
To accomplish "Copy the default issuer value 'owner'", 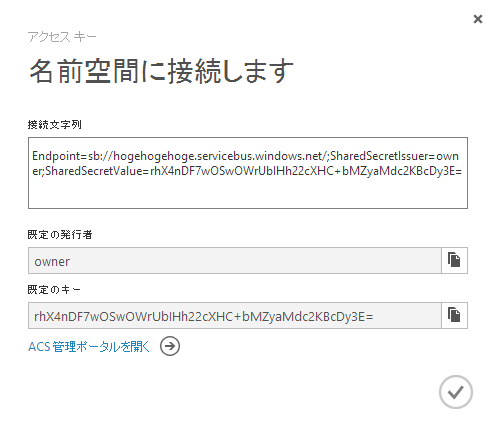I will (454, 260).
